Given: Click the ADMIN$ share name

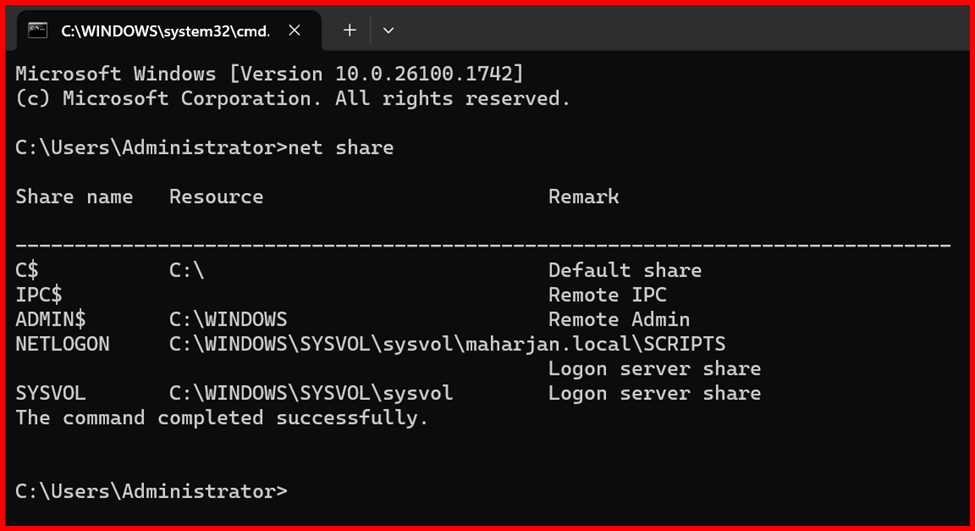Looking at the screenshot, I should tap(51, 320).
